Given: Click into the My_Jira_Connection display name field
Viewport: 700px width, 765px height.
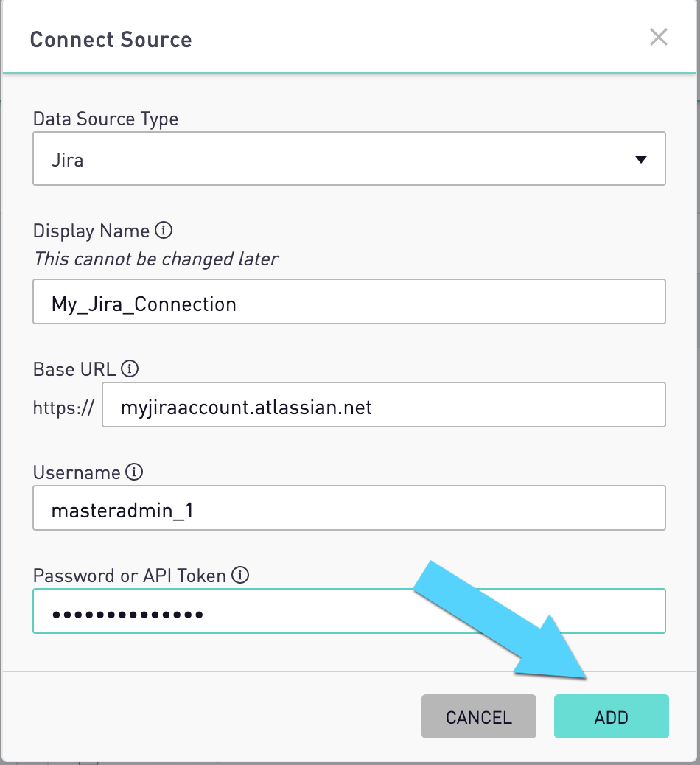Looking at the screenshot, I should click(349, 301).
